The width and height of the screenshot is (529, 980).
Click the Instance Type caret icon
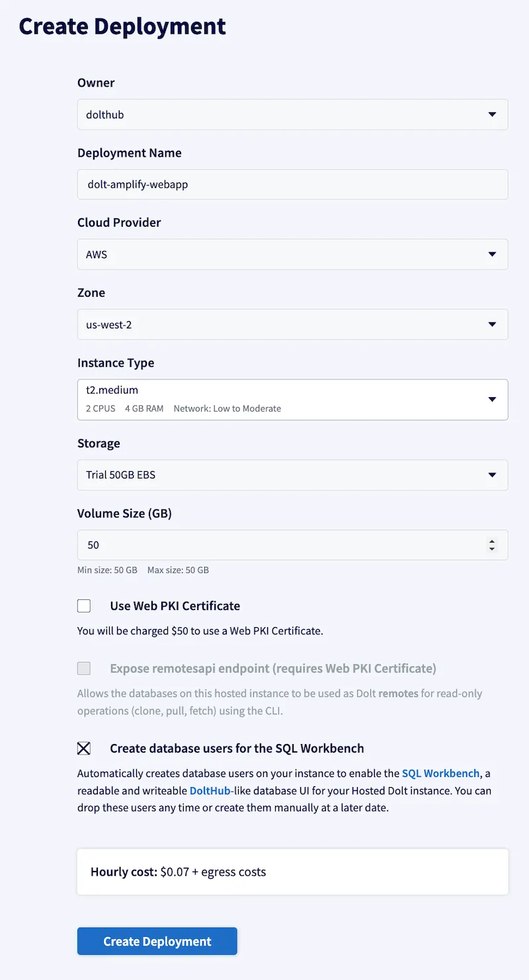492,399
